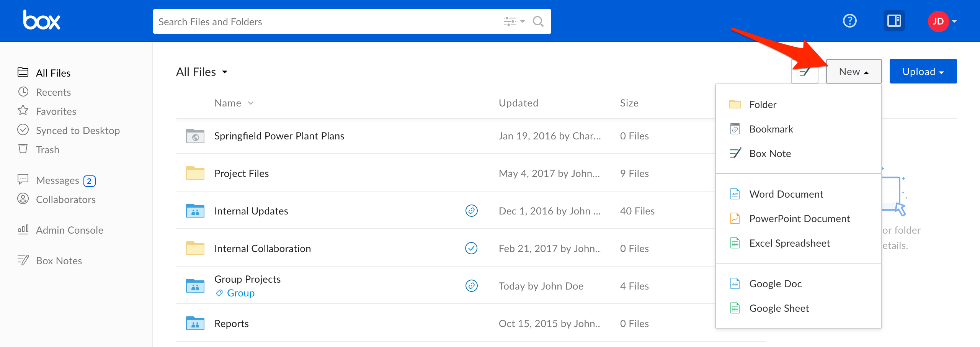The image size is (980, 347).
Task: Go to Admin Console in sidebar
Action: tap(69, 230)
